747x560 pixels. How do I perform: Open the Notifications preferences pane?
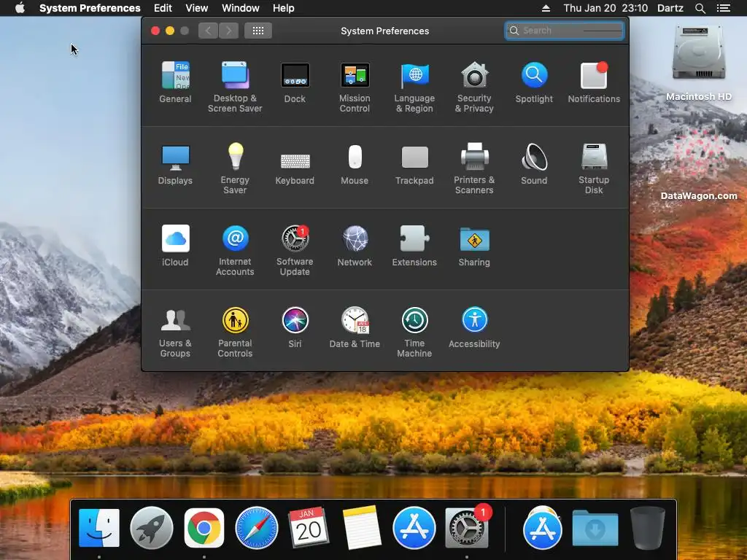[594, 82]
